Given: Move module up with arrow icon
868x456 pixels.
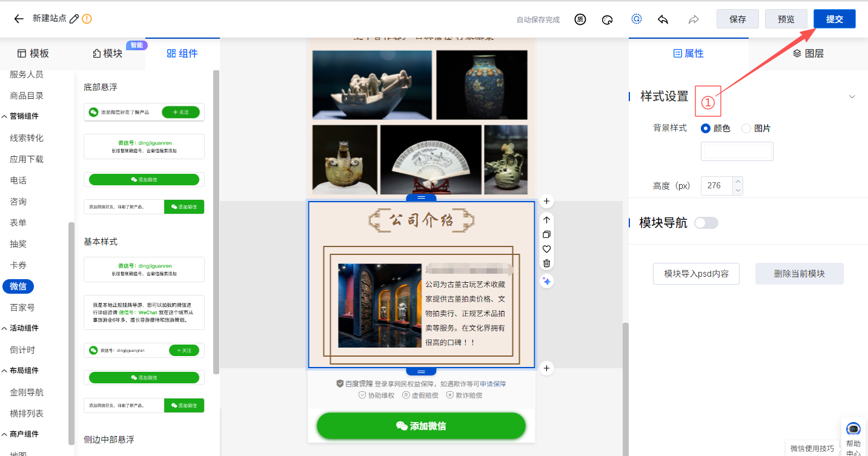Looking at the screenshot, I should [546, 220].
